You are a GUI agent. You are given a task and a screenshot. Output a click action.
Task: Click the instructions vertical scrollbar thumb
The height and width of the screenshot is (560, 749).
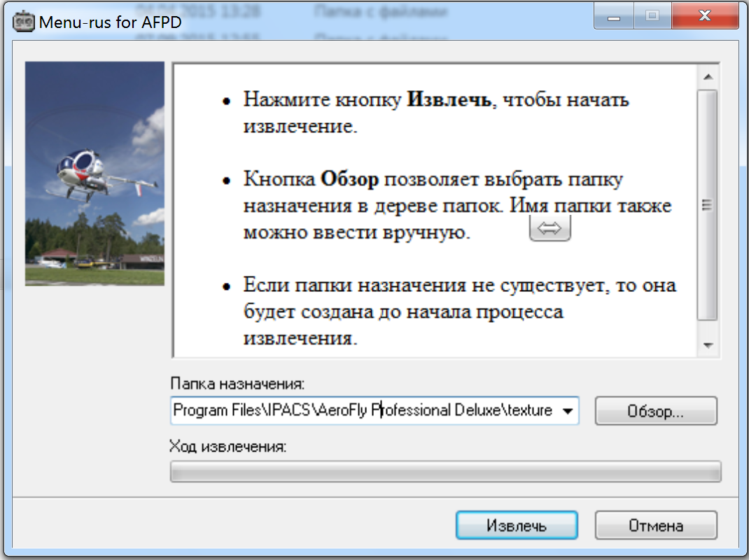tap(708, 205)
